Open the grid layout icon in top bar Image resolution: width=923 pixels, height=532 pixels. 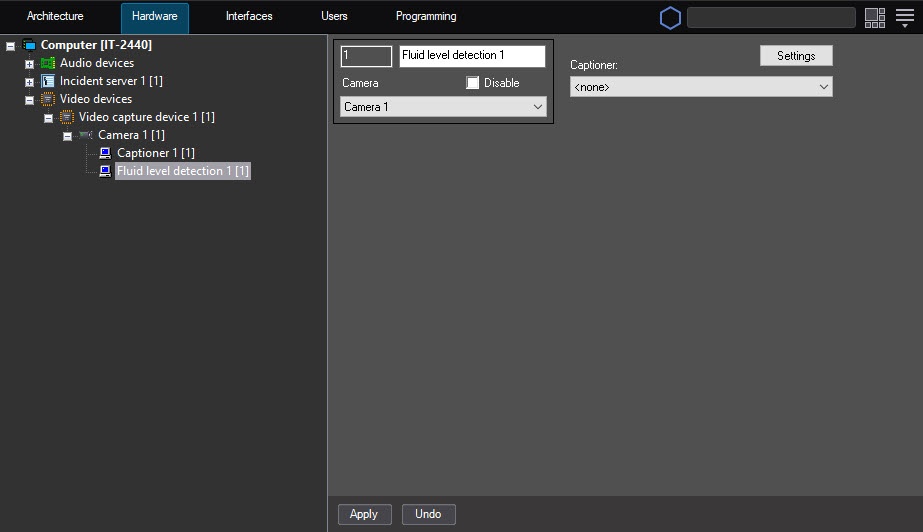pos(875,17)
